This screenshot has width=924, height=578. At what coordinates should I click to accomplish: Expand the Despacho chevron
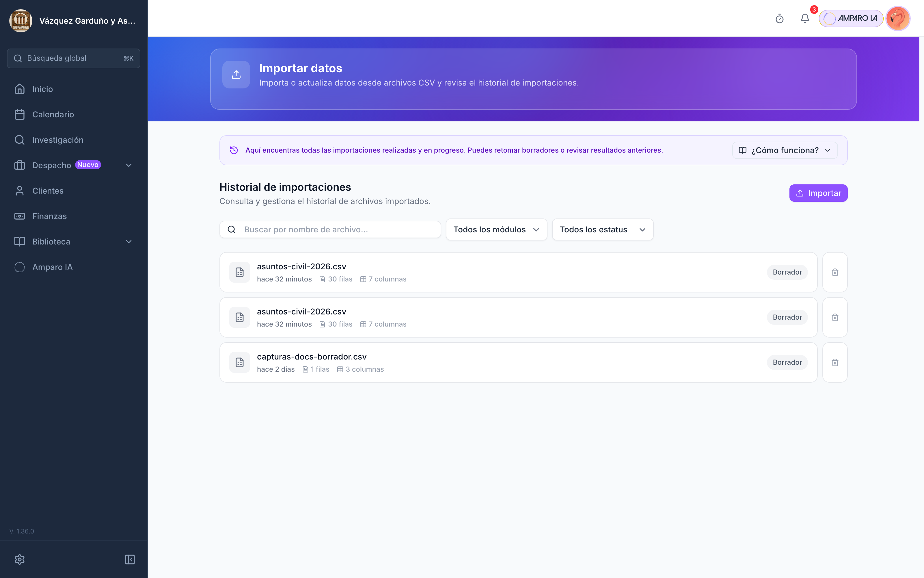pyautogui.click(x=129, y=165)
